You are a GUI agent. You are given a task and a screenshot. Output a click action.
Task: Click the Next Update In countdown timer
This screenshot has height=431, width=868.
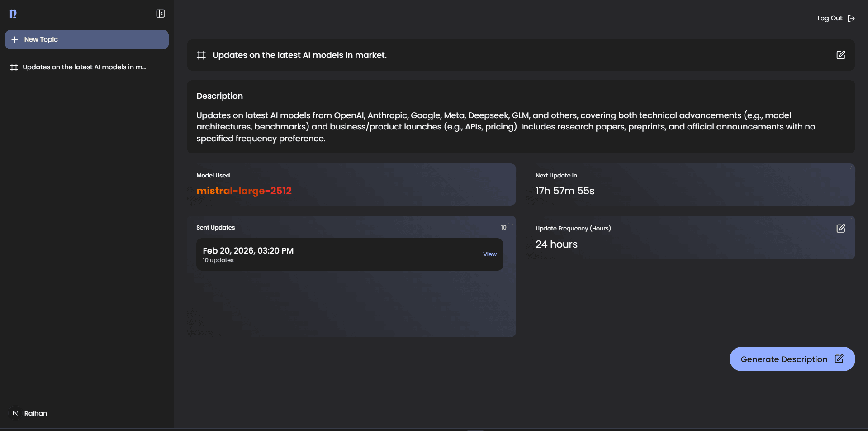(x=565, y=191)
